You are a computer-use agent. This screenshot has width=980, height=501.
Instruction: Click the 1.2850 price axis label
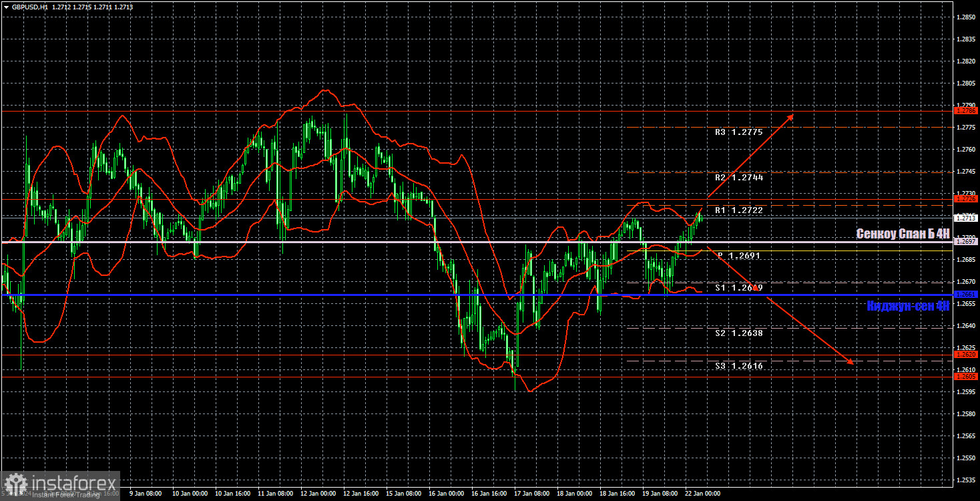(966, 17)
